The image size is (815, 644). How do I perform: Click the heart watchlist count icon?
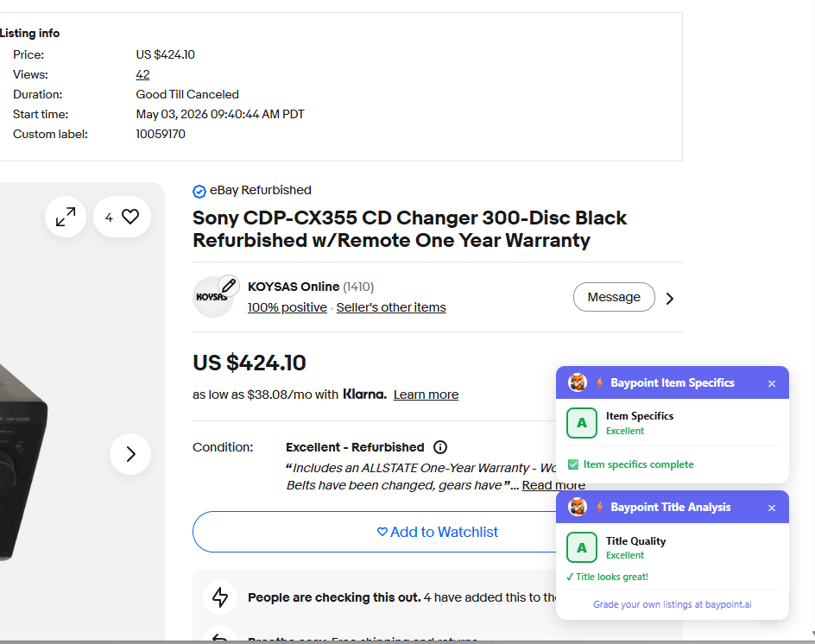[122, 217]
